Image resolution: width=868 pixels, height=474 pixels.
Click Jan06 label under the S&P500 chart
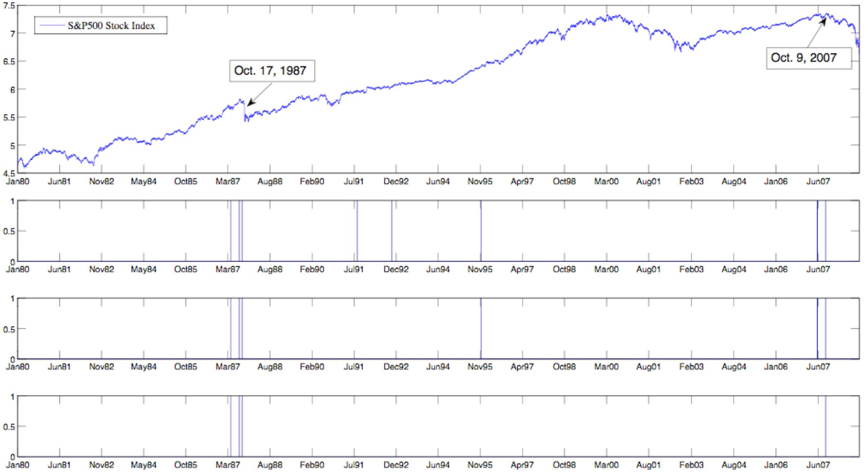pyautogui.click(x=776, y=181)
